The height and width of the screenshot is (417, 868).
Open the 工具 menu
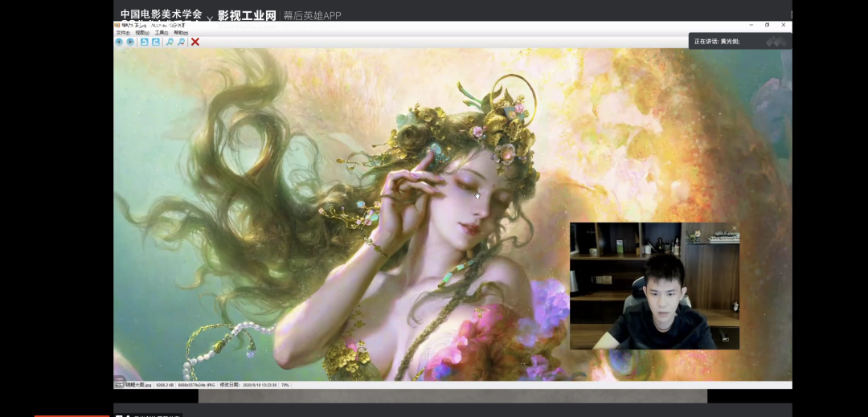(162, 33)
